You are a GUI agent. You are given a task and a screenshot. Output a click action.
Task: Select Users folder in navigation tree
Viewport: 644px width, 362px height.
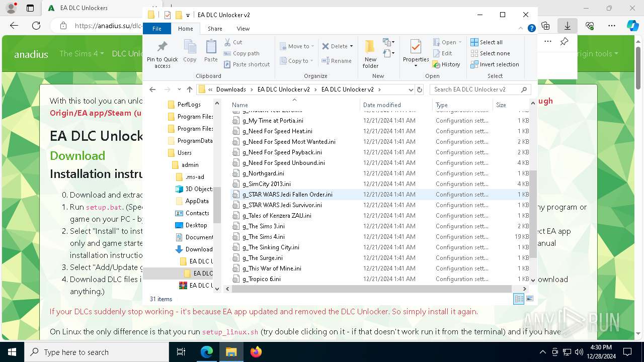pos(184,153)
